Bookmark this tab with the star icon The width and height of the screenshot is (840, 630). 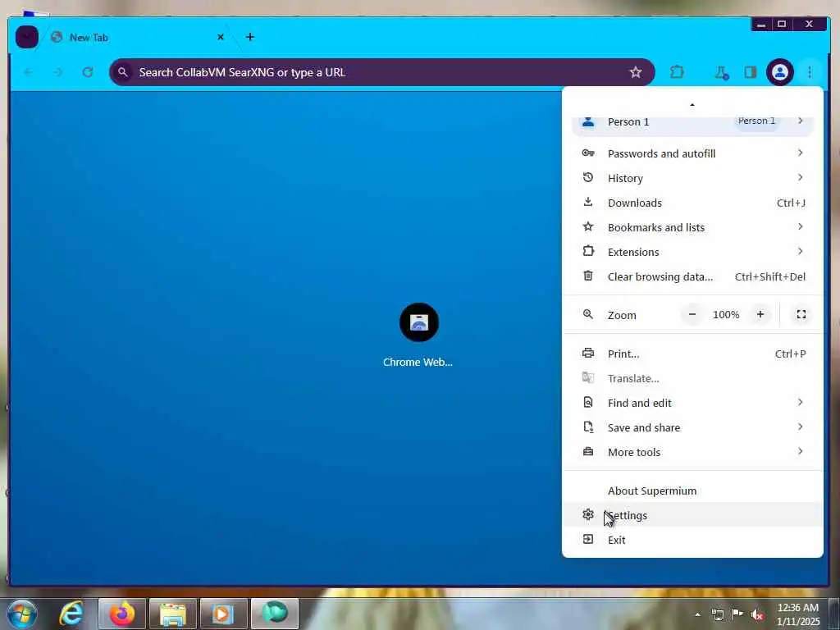pos(636,72)
